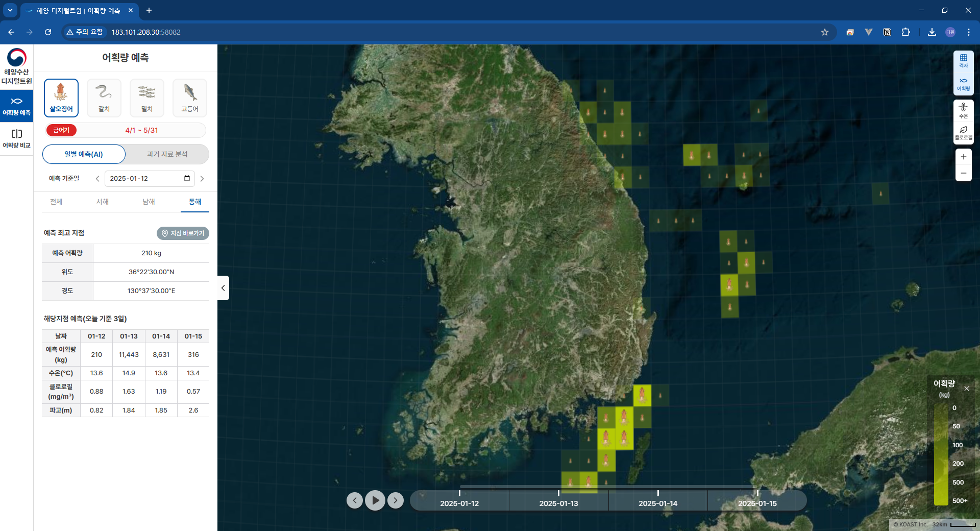Toggle the 클로로필 chlorophyll layer

point(964,133)
